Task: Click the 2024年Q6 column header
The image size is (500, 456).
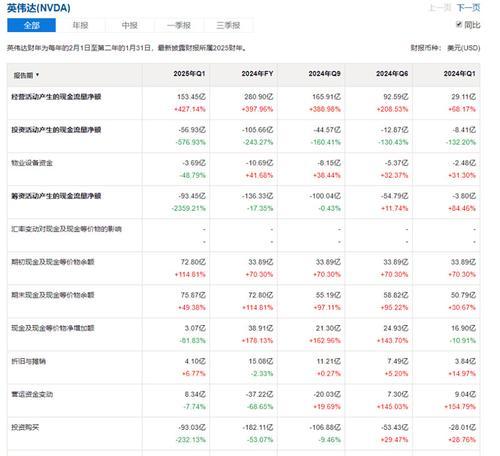Action: [x=392, y=74]
